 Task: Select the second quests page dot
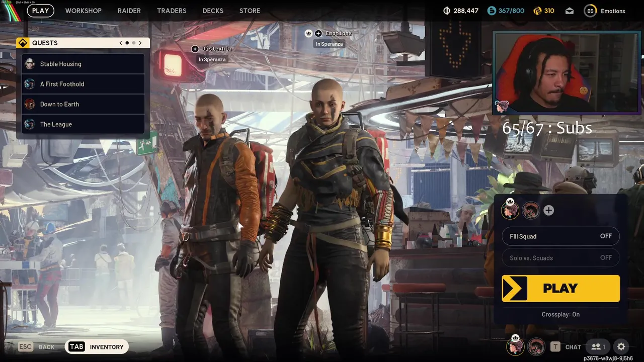133,43
